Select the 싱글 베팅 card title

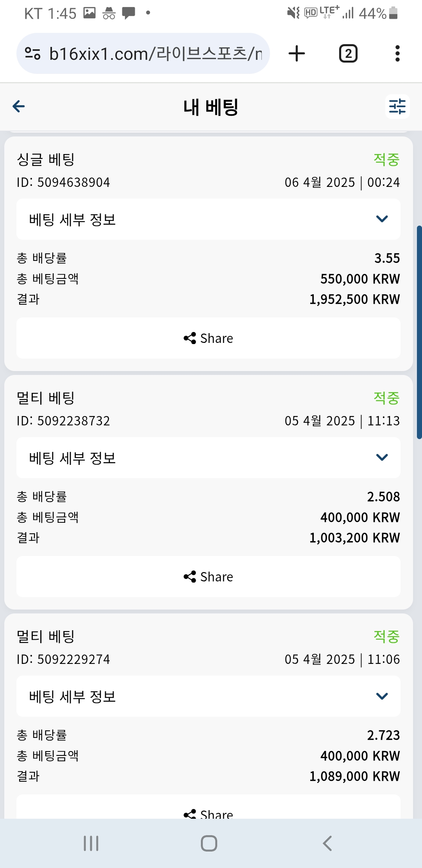pyautogui.click(x=46, y=160)
